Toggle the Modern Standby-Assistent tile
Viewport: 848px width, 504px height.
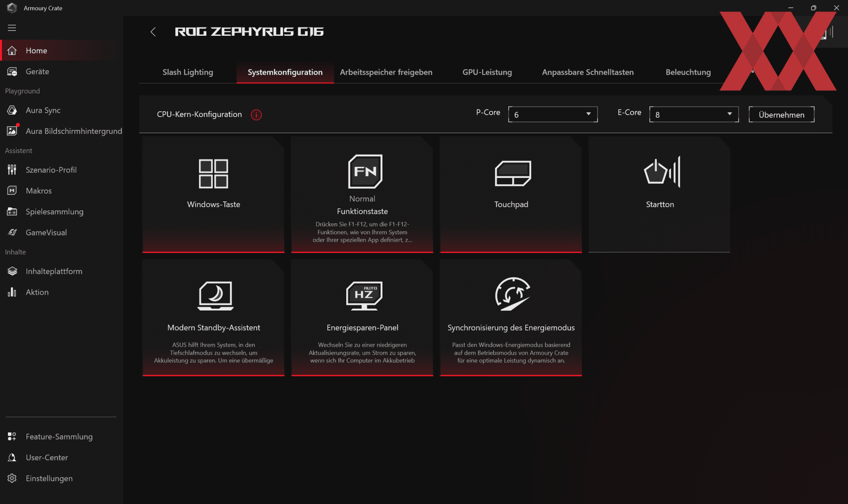tap(213, 318)
